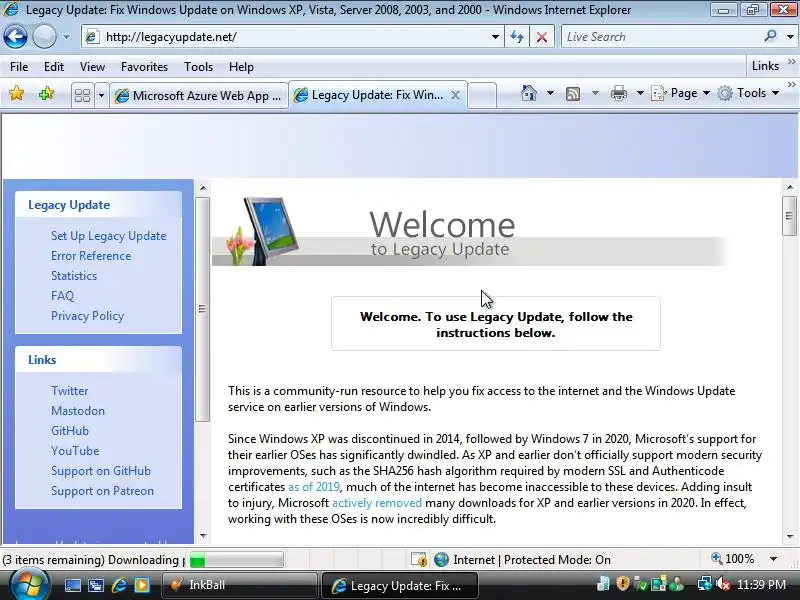Click the main page scrollbar thumb

click(789, 216)
